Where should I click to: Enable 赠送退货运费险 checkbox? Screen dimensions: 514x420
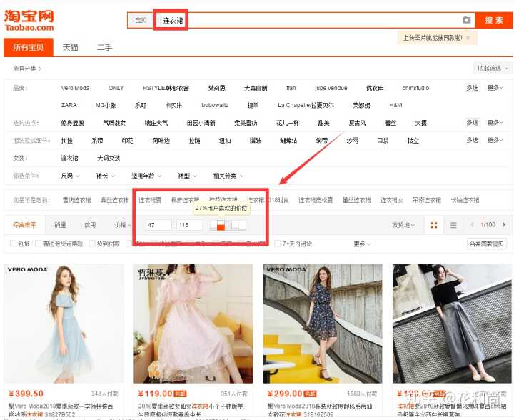click(36, 244)
